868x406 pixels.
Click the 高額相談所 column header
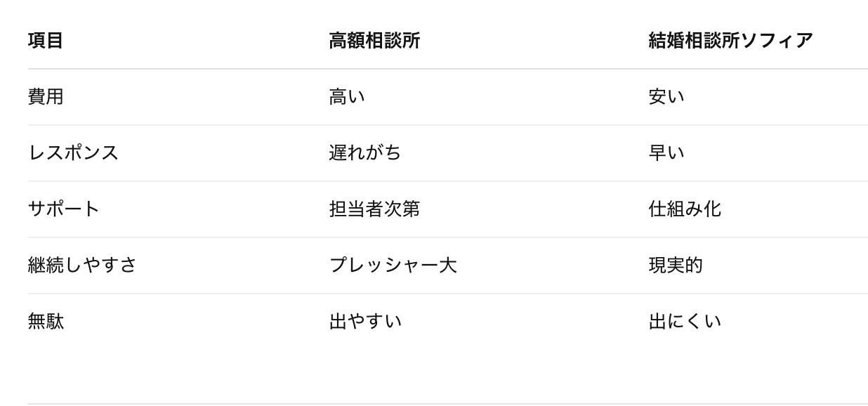click(x=374, y=41)
